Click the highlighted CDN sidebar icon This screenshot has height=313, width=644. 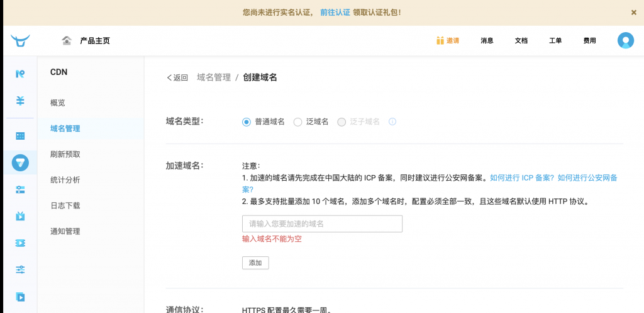20,162
